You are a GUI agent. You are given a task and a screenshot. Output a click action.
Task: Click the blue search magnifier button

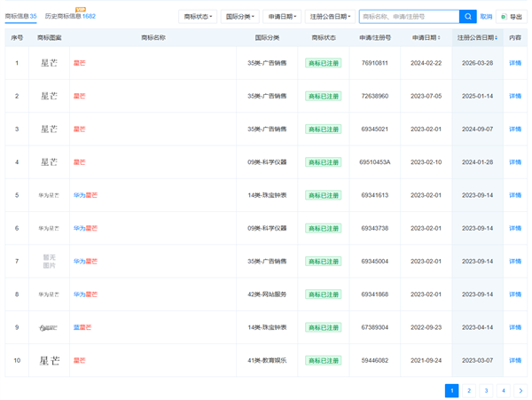pos(467,16)
